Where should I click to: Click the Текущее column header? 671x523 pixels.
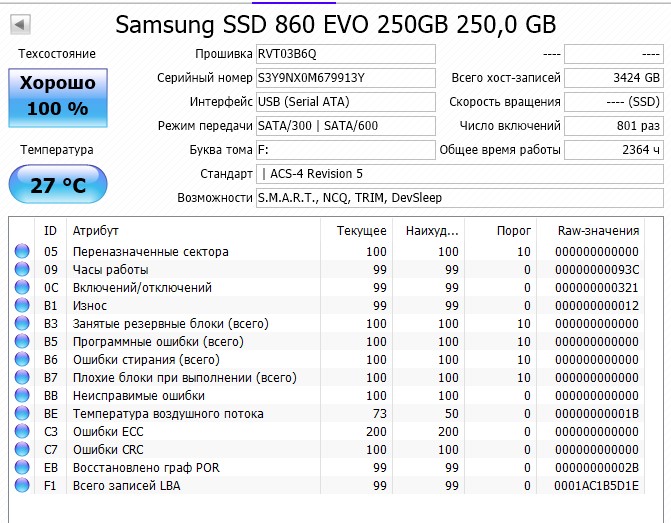pos(356,231)
